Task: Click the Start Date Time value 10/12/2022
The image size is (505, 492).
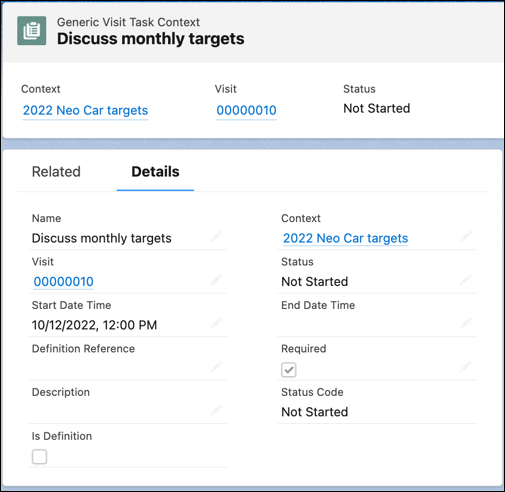Action: (x=94, y=325)
